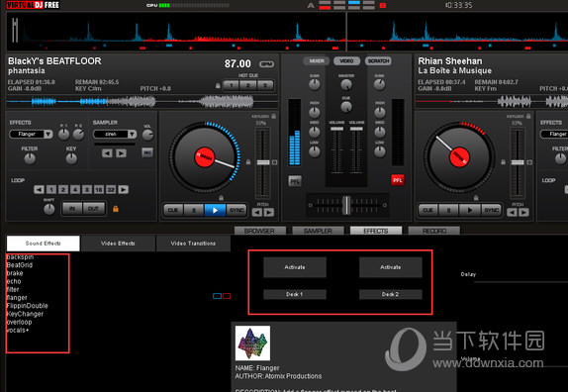Disable the red PFL on right channel

point(398,180)
